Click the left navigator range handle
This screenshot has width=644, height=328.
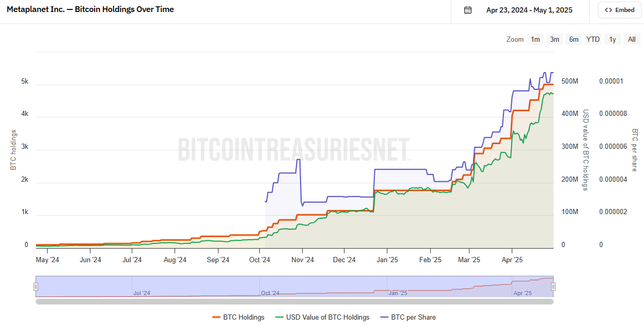tap(36, 286)
